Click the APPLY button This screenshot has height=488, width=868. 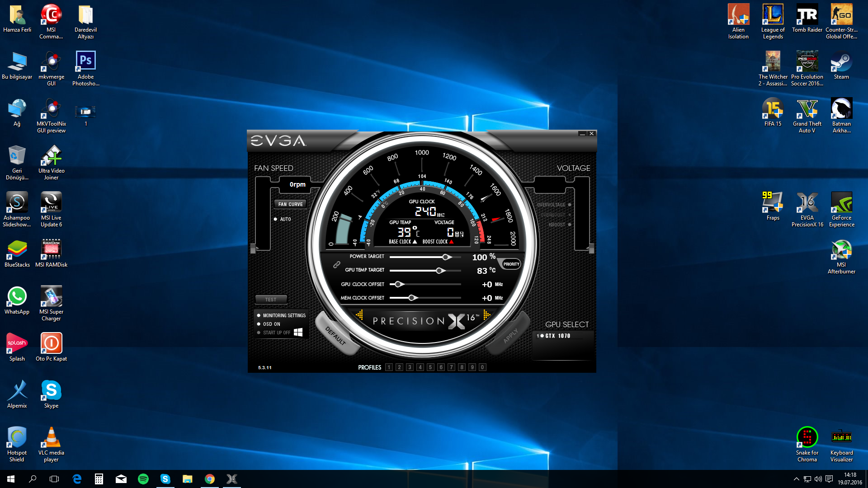(510, 335)
